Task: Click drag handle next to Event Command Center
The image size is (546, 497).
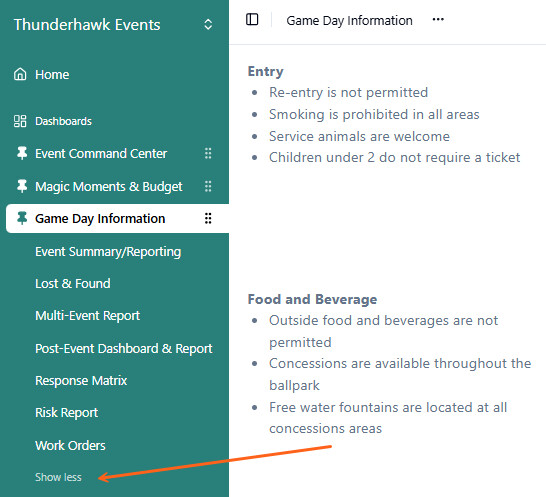Action: [208, 153]
